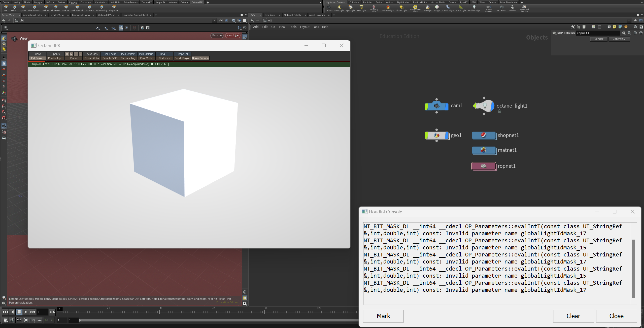The image size is (644, 328).
Task: Open the Layout menu in the network editor
Action: click(304, 27)
